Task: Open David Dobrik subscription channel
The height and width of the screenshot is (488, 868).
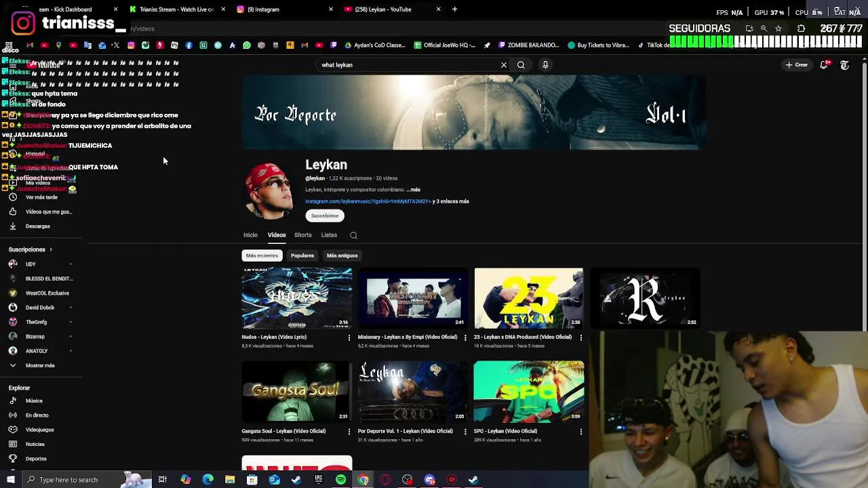Action: click(x=41, y=308)
